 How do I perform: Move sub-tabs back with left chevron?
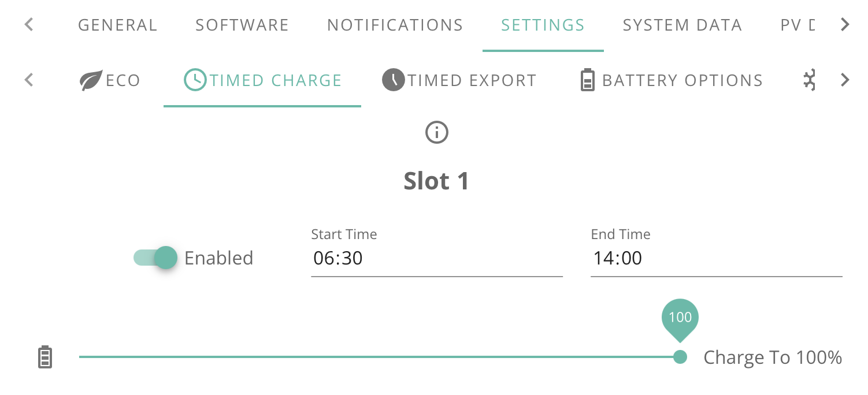(29, 80)
